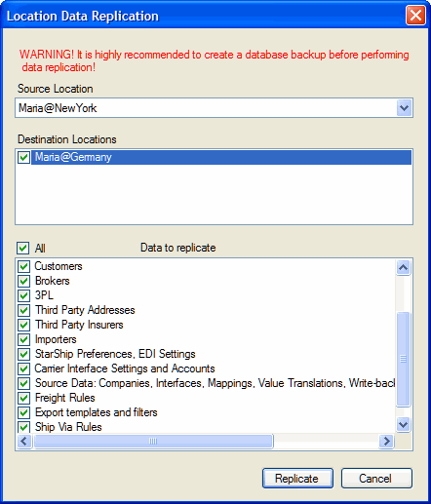Uncheck the Maria@Germany destination checkbox

pyautogui.click(x=23, y=157)
